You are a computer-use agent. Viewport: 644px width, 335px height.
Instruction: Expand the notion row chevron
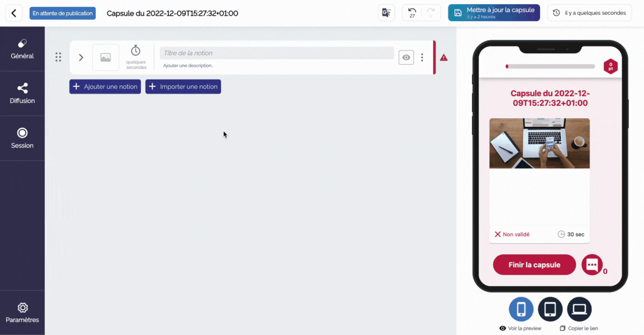click(81, 57)
